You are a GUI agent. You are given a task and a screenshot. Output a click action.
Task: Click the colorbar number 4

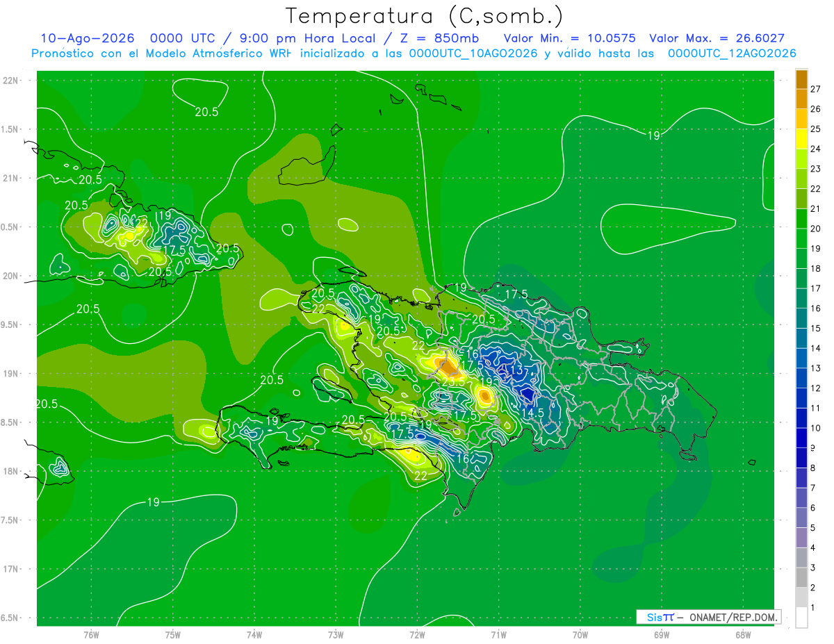[x=813, y=548]
